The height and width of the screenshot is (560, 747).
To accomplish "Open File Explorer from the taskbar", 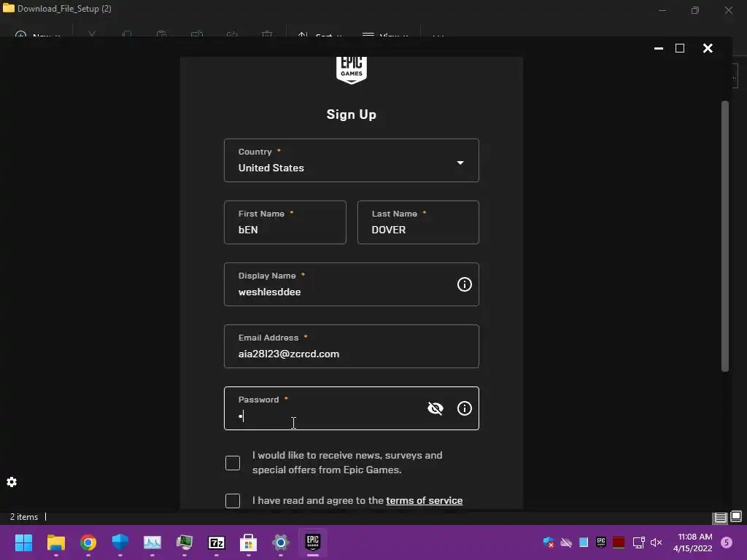I will (x=55, y=542).
